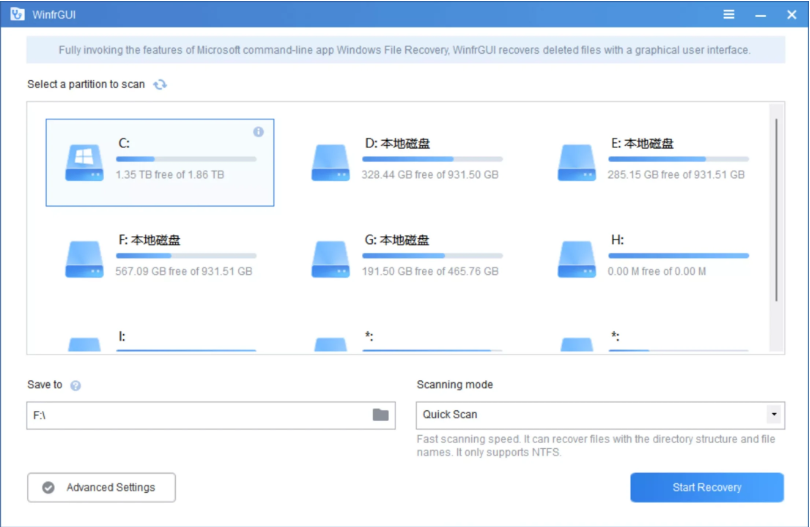Click the 'E: 本地磁盘' label
Viewport: 810px width, 527px height.
click(x=642, y=144)
